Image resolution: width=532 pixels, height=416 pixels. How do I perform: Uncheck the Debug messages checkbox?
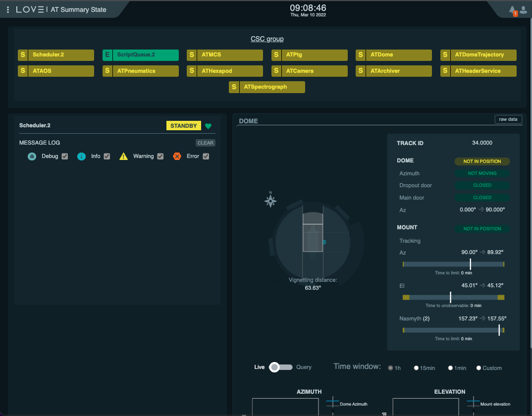[64, 156]
